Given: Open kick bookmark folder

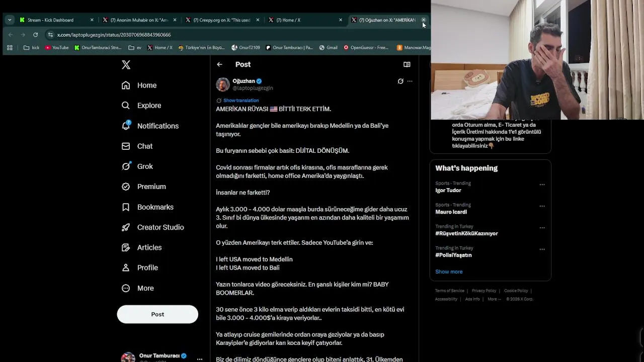Looking at the screenshot, I should click(31, 48).
